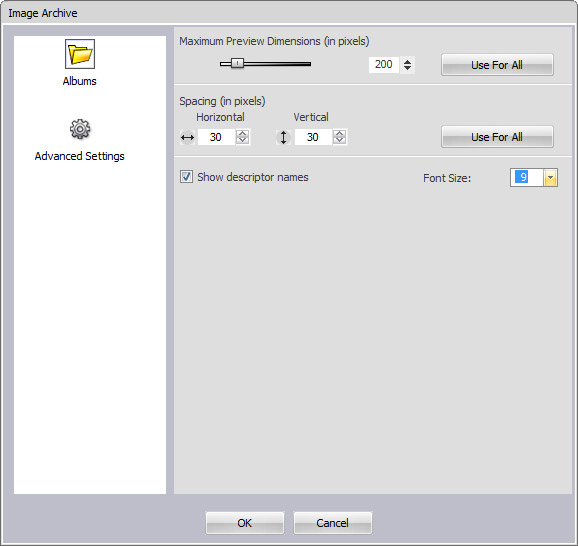Dismiss dialog with Cancel button

[332, 523]
